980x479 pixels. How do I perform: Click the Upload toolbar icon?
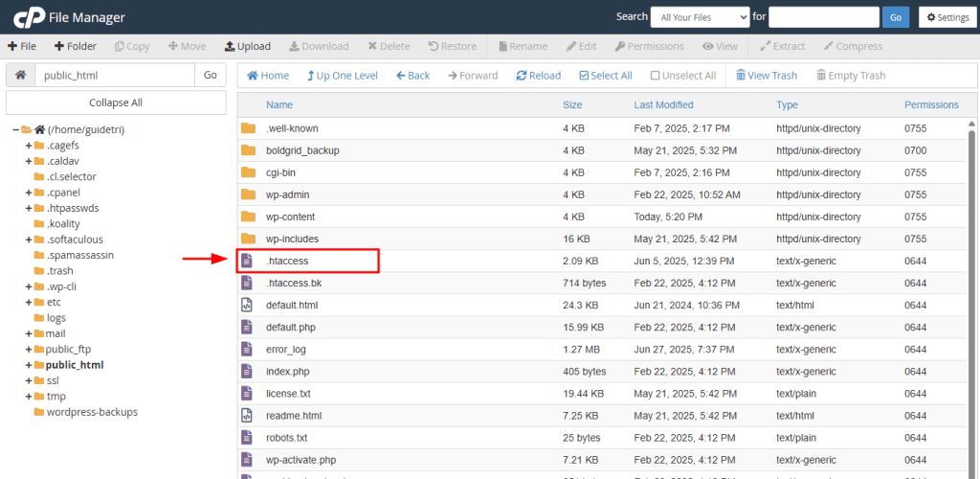tap(230, 46)
